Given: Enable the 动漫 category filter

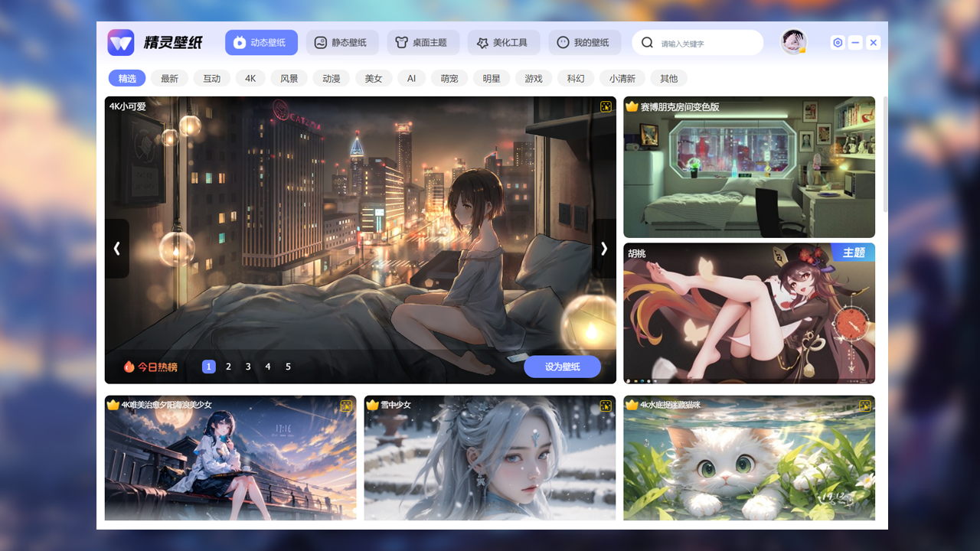Looking at the screenshot, I should (332, 78).
